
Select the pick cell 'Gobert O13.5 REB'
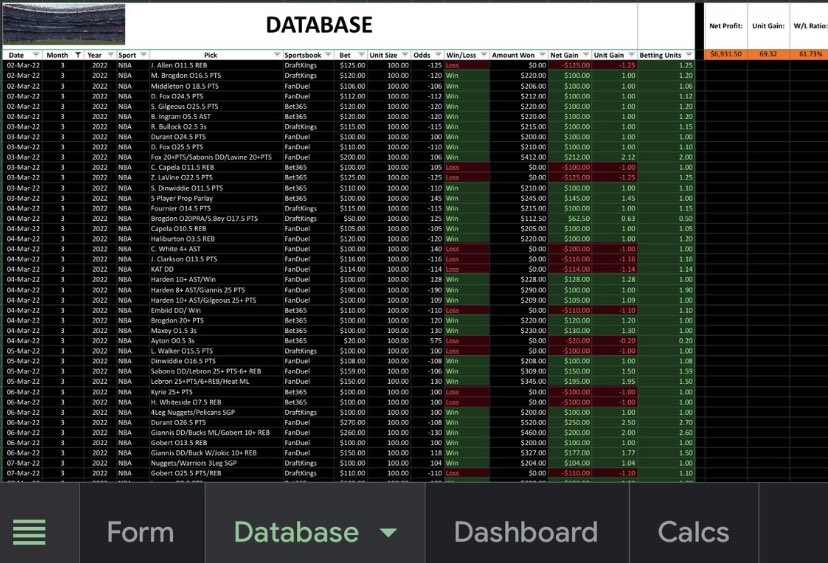215,443
